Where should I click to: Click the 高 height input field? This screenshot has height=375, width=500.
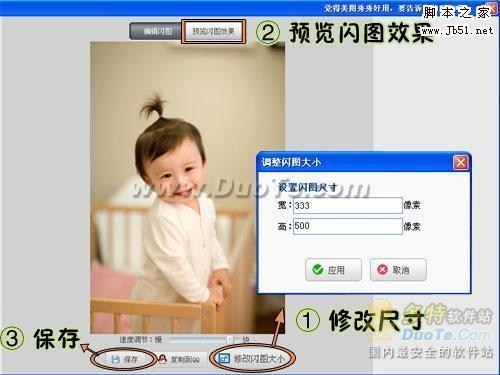pos(348,226)
